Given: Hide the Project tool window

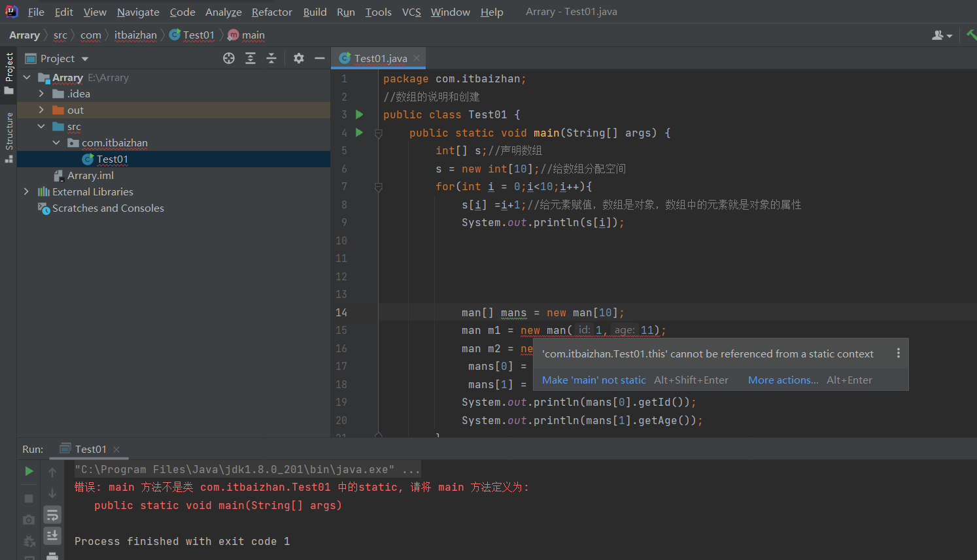Looking at the screenshot, I should click(x=320, y=58).
